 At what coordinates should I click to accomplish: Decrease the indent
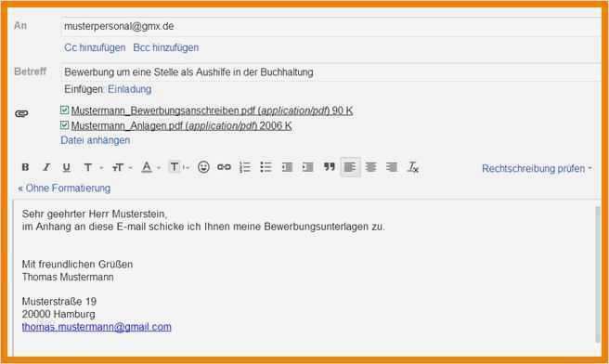click(287, 167)
